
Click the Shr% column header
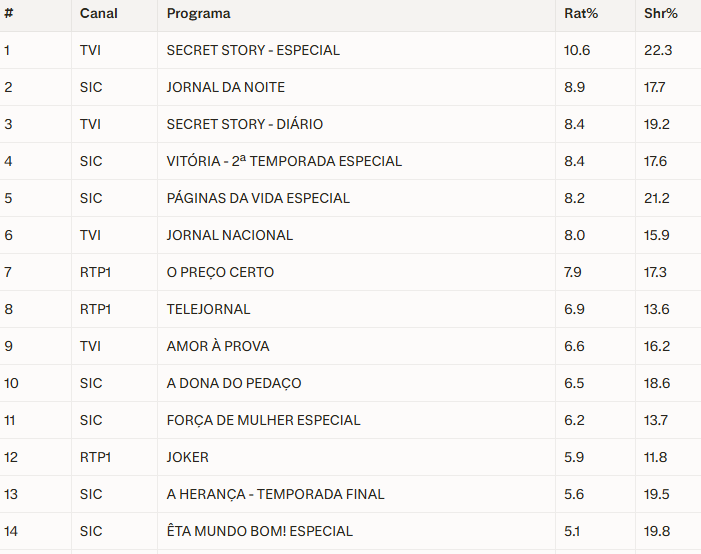coord(660,14)
